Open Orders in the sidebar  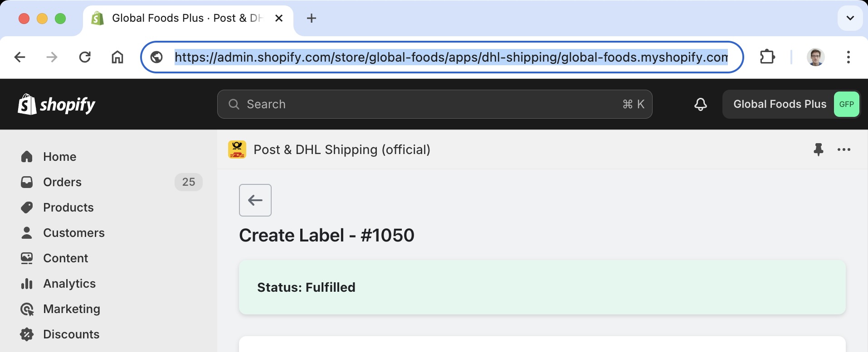pos(62,182)
